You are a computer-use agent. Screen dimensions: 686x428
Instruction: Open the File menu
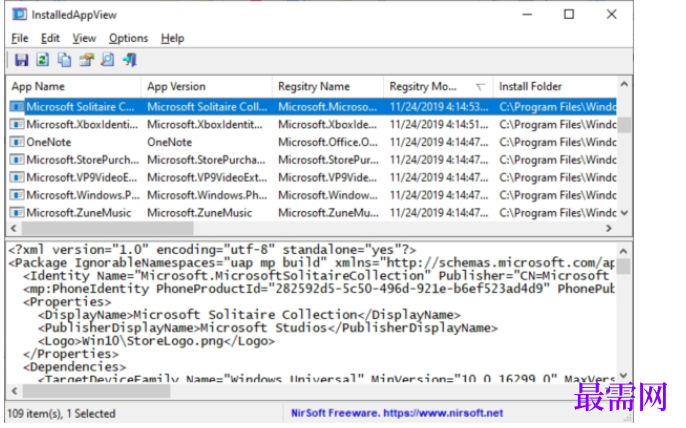(x=20, y=39)
